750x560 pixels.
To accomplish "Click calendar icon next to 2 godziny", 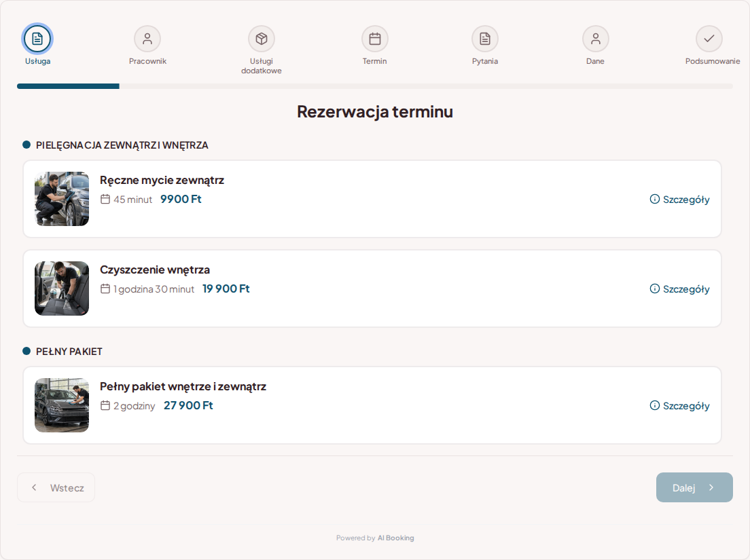I will pyautogui.click(x=105, y=405).
